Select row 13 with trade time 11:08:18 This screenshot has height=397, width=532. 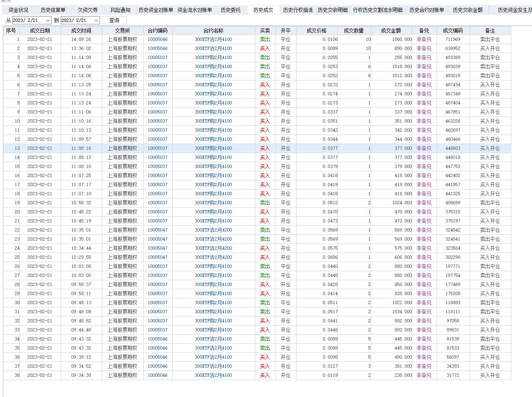click(81, 148)
